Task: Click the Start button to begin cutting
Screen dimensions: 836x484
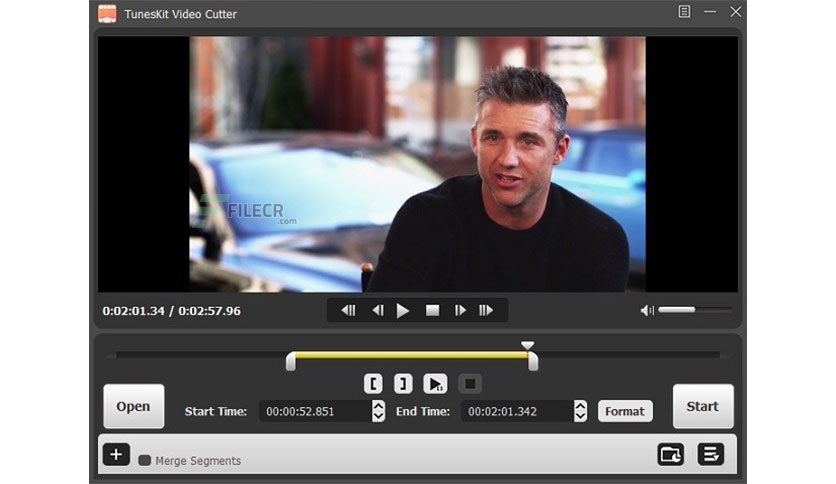Action: 703,406
